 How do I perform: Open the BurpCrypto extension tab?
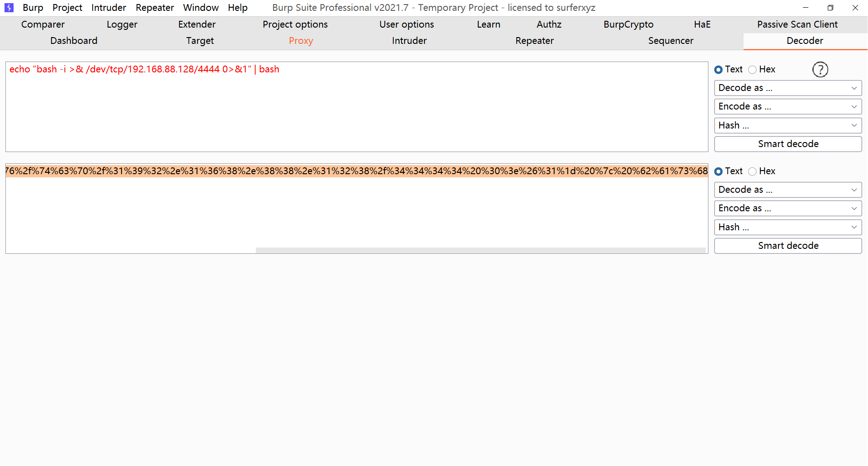coord(628,24)
